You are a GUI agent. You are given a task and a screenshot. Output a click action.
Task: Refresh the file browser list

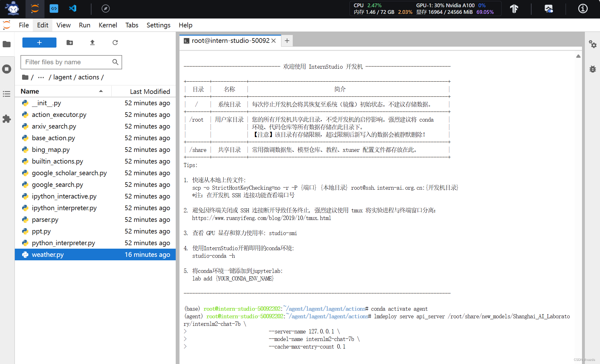[x=115, y=43]
